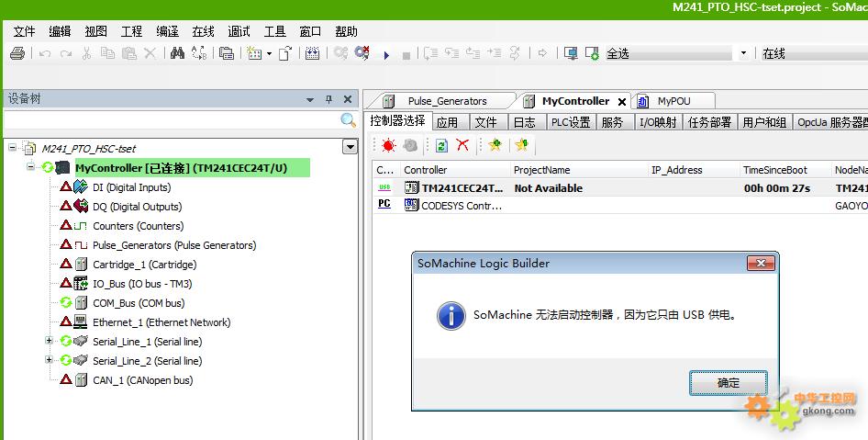Viewport: 868px width, 440px height.
Task: Open the 在线 combo box in toolbar
Action: pyautogui.click(x=814, y=54)
